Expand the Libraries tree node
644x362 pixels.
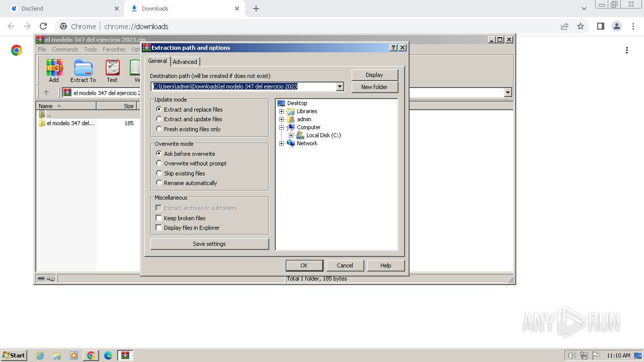click(x=282, y=111)
